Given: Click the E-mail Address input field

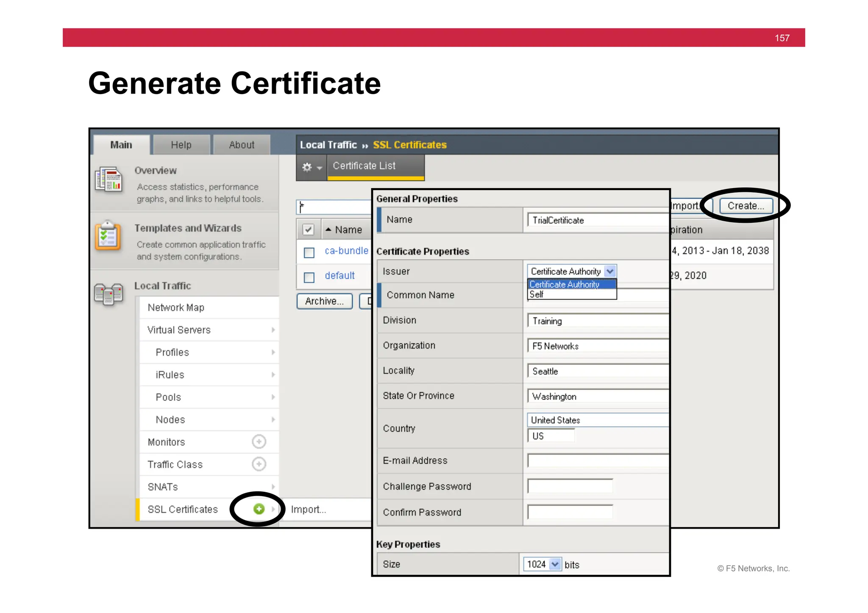Looking at the screenshot, I should [598, 460].
